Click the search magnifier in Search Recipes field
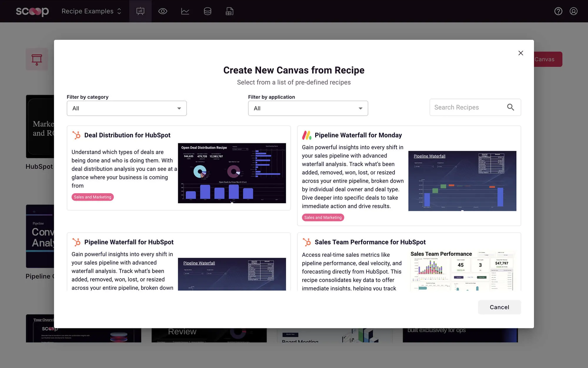Screen dimensions: 588x368 pyautogui.click(x=511, y=107)
